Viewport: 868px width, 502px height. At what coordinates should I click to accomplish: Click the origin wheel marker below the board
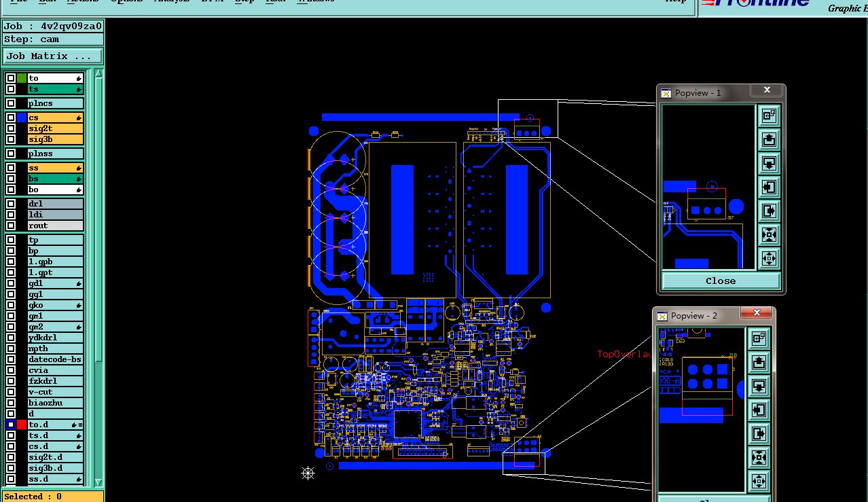[308, 473]
